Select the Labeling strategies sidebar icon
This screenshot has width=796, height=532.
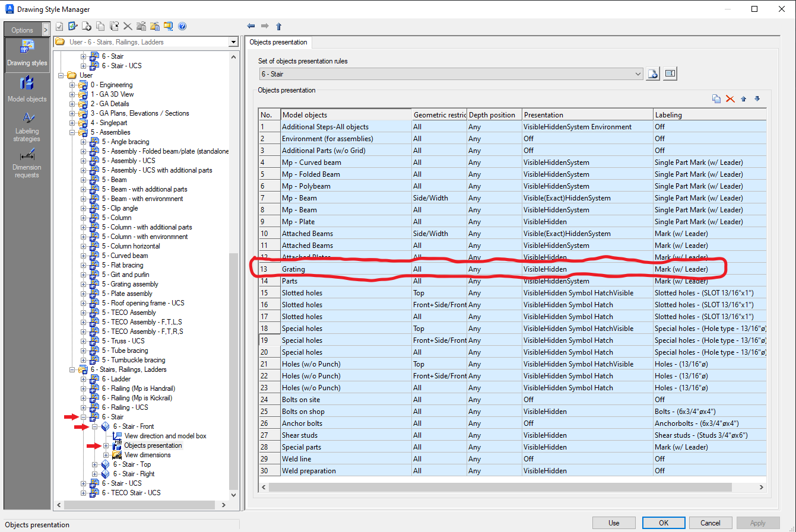tap(27, 126)
